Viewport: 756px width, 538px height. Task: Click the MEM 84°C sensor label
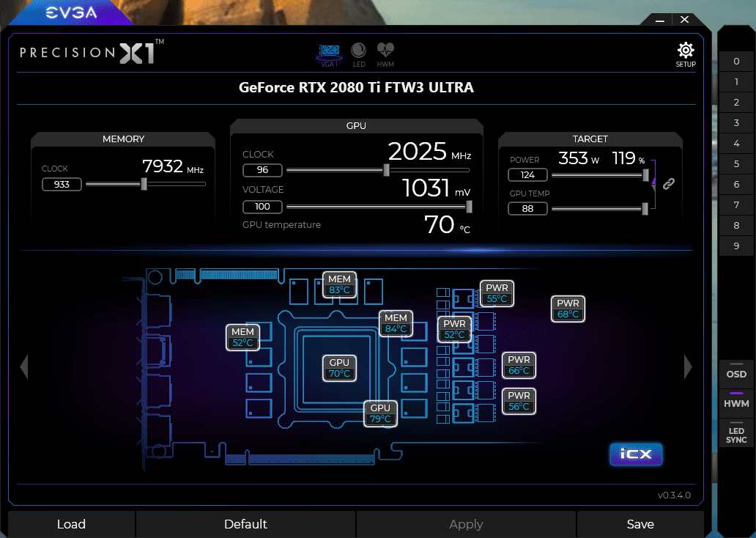[396, 323]
